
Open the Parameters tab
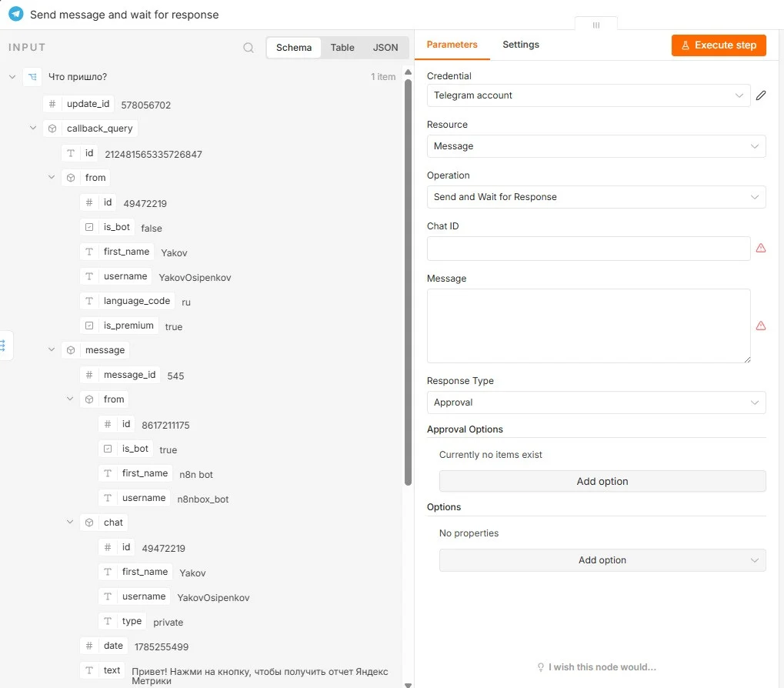[x=452, y=45]
